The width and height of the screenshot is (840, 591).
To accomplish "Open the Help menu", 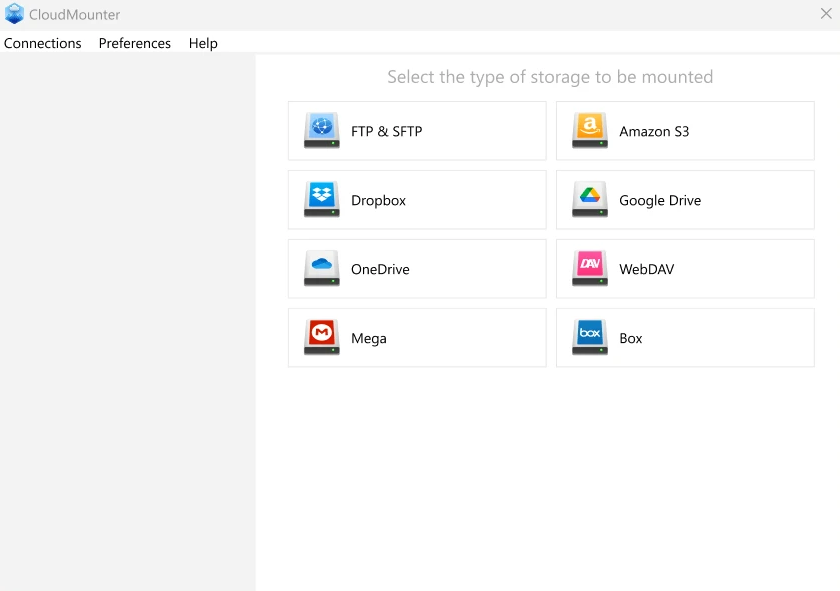I will tap(203, 43).
